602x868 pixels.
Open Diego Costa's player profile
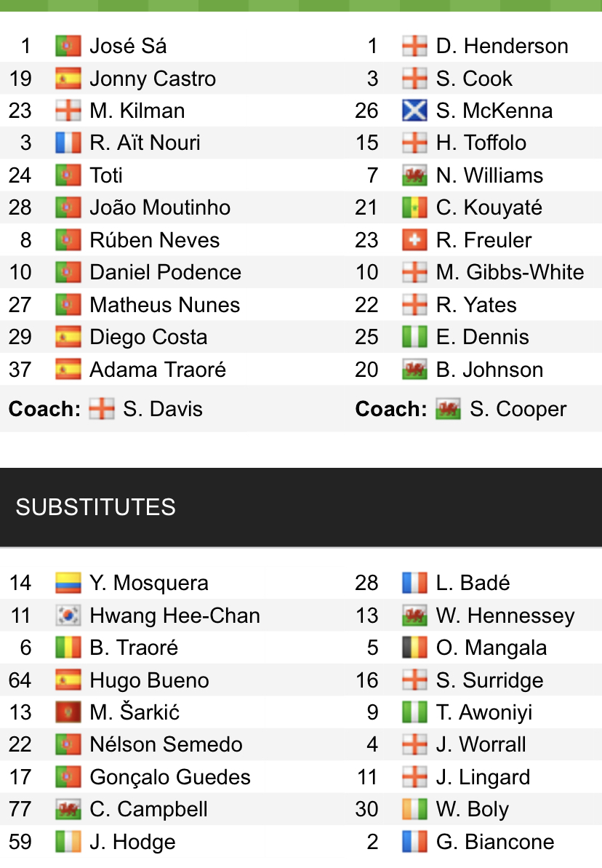(148, 337)
